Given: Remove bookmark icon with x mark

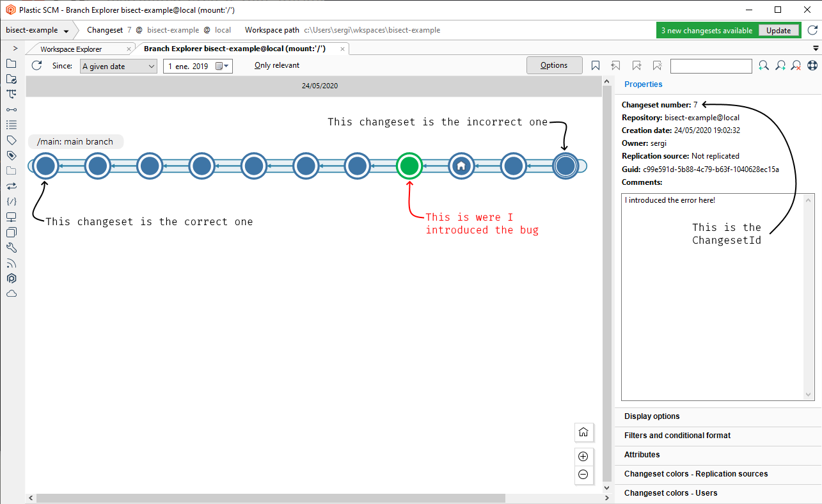Looking at the screenshot, I should click(657, 65).
